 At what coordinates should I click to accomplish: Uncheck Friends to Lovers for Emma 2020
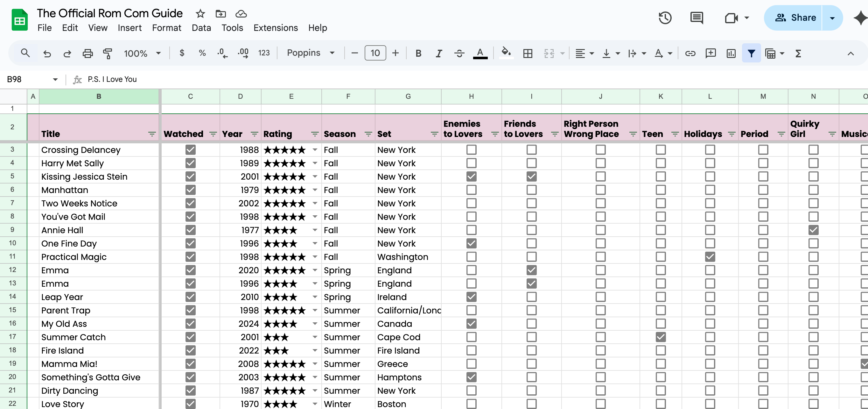coord(531,270)
